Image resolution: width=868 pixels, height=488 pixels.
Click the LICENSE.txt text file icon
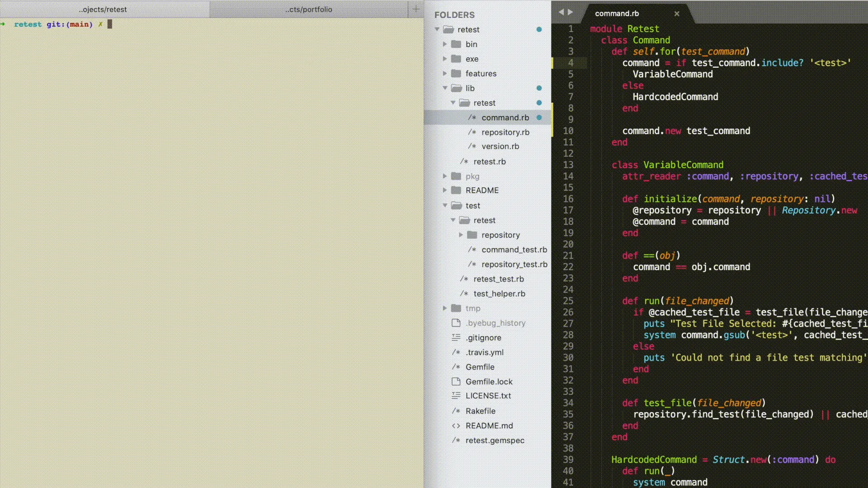[x=456, y=395]
